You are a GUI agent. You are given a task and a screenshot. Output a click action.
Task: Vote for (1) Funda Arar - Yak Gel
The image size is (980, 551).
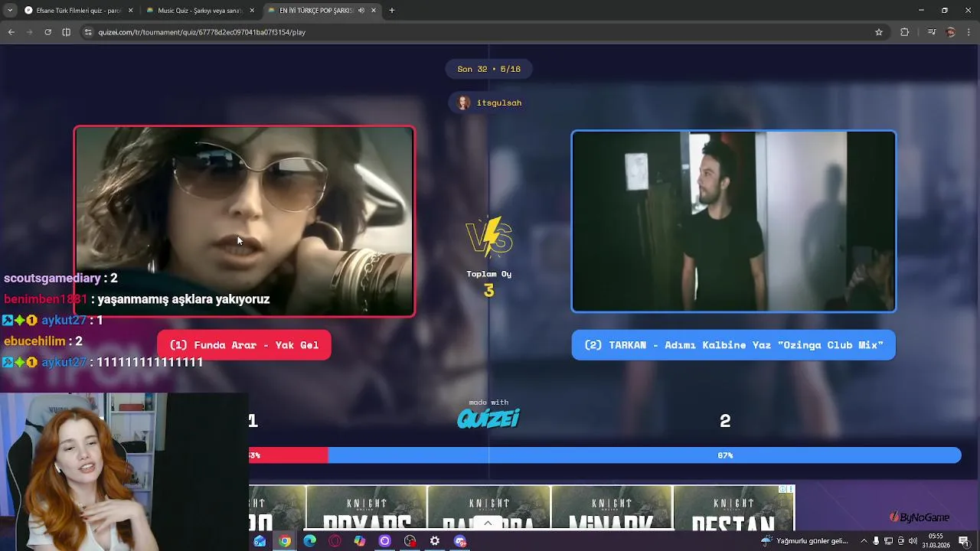[244, 345]
